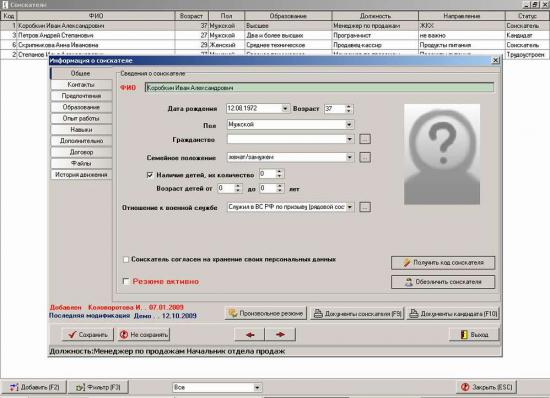Close the 'Информация о соискателе' dialog
The height and width of the screenshot is (398, 550).
pos(495,60)
